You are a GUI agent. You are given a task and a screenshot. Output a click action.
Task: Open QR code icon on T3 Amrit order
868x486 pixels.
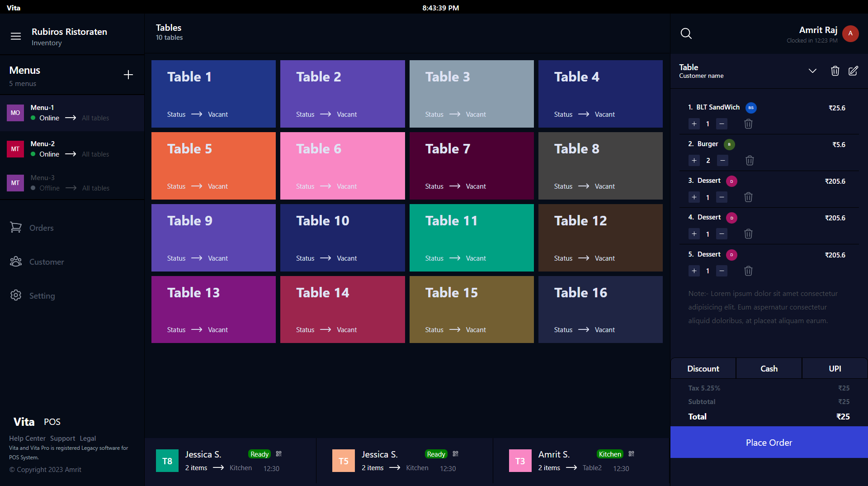[x=632, y=454]
